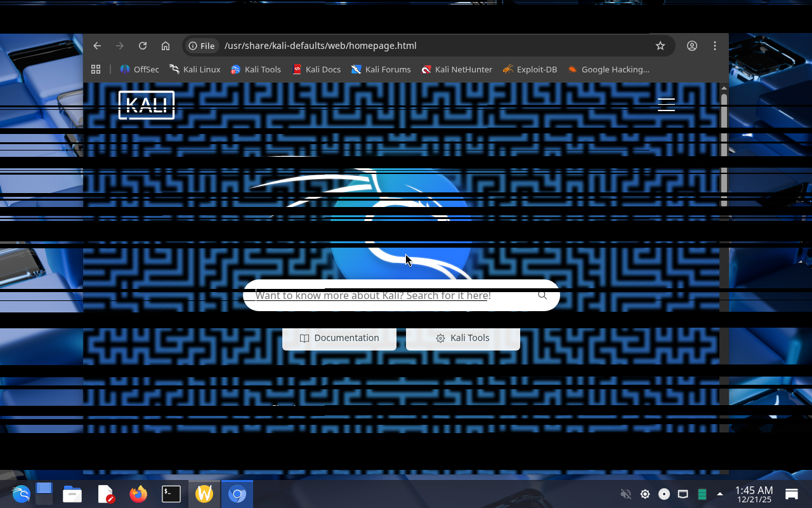Open the Kali Docs bookmark
This screenshot has height=508, width=812.
coord(317,69)
